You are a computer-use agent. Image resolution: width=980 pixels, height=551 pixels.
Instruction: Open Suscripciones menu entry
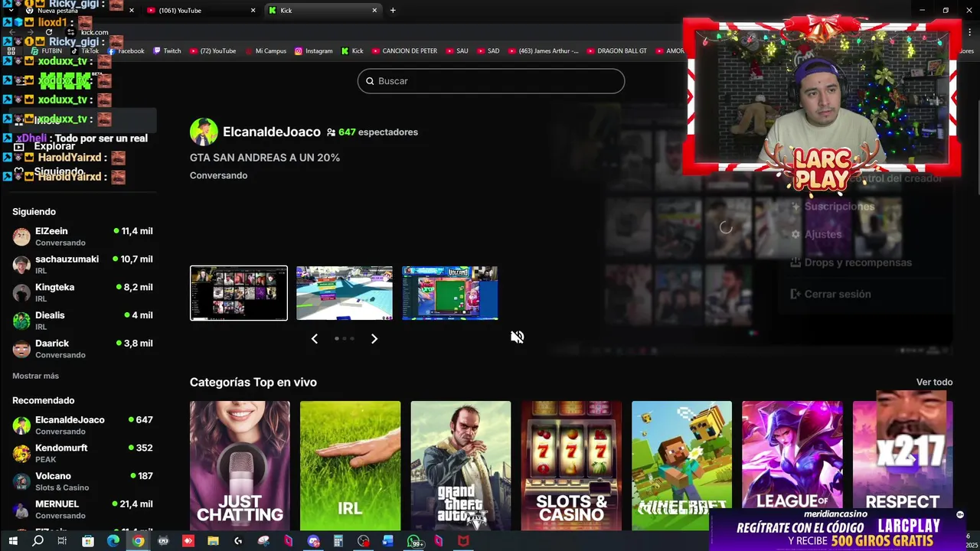coord(832,207)
